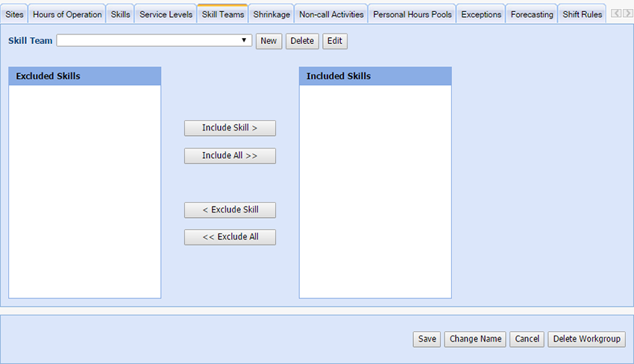
Task: Open the Hours of Operation tab
Action: (67, 14)
